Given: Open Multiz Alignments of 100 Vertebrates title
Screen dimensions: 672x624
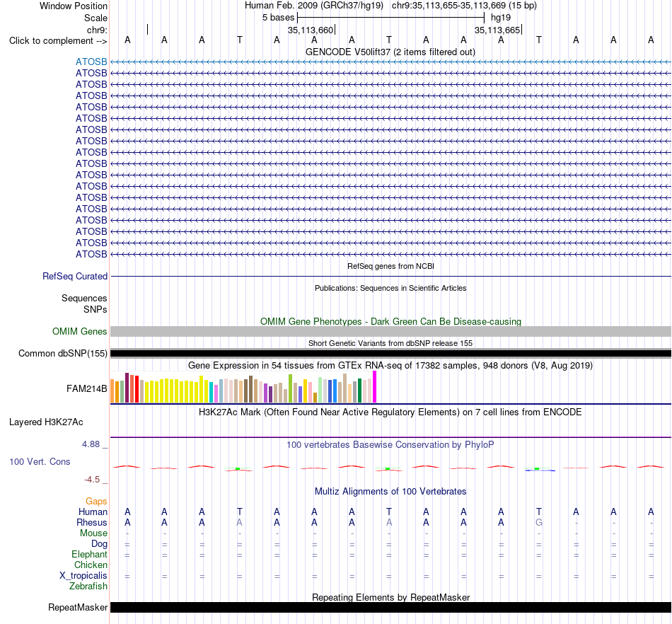Looking at the screenshot, I should (x=390, y=492).
